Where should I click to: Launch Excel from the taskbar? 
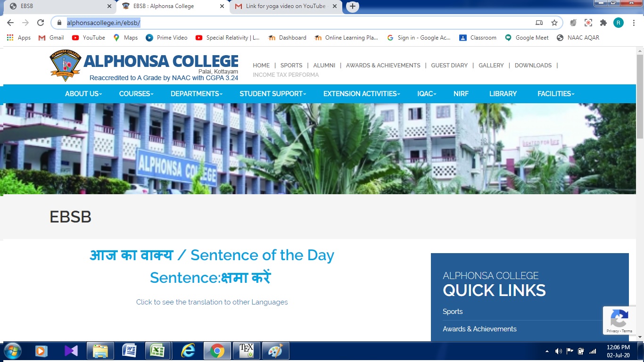coord(157,351)
